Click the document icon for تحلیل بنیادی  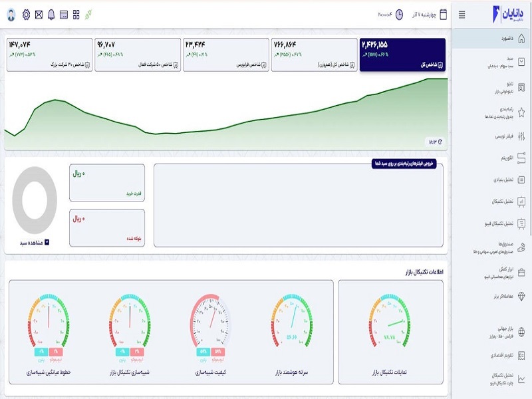click(x=521, y=180)
